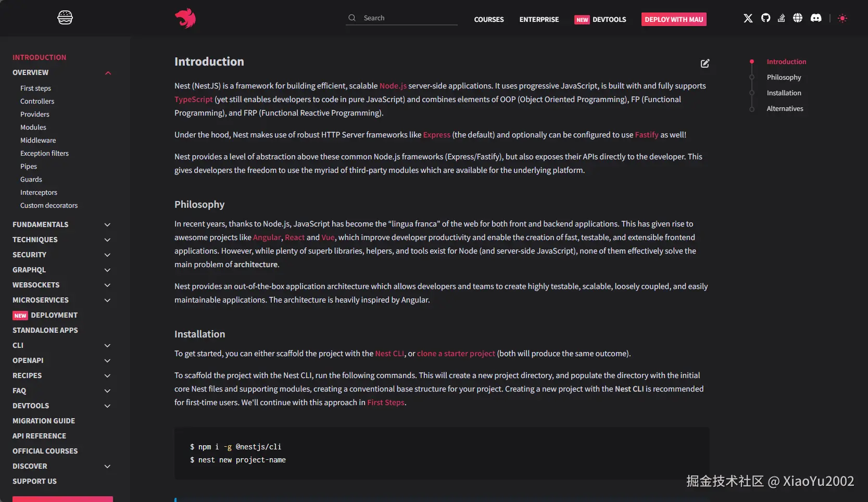Jump to Installation in table of contents
Image resolution: width=868 pixels, height=502 pixels.
click(784, 93)
